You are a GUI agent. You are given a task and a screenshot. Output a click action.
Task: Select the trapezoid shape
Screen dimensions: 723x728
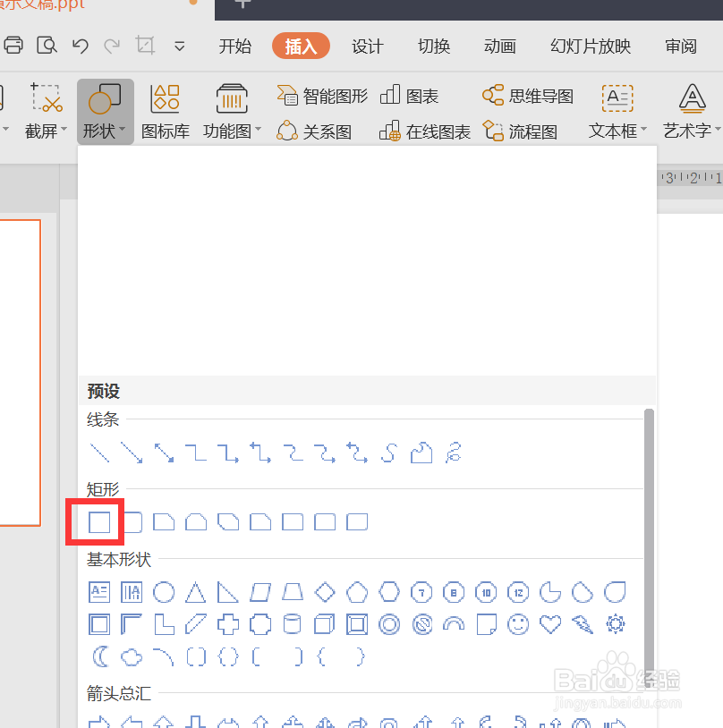point(293,592)
